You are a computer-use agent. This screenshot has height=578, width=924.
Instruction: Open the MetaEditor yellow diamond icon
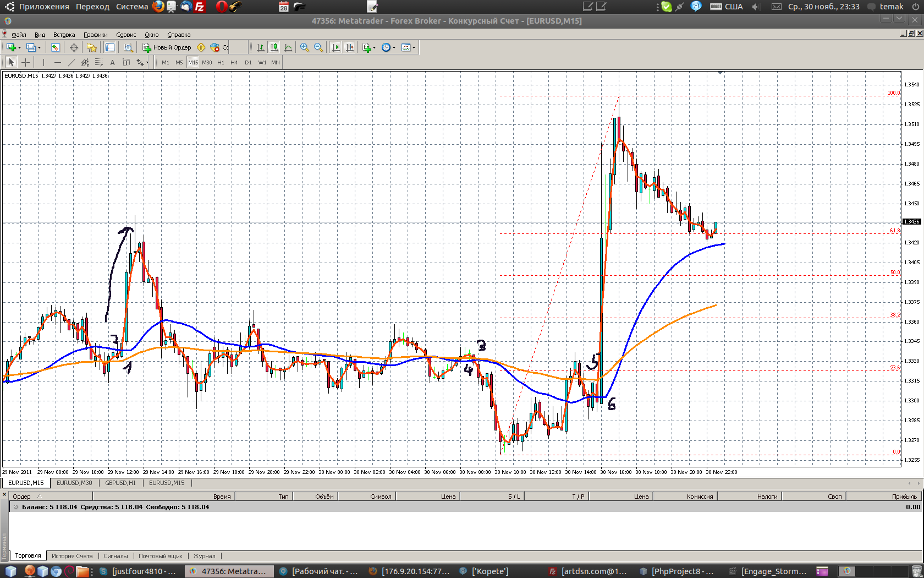(201, 47)
